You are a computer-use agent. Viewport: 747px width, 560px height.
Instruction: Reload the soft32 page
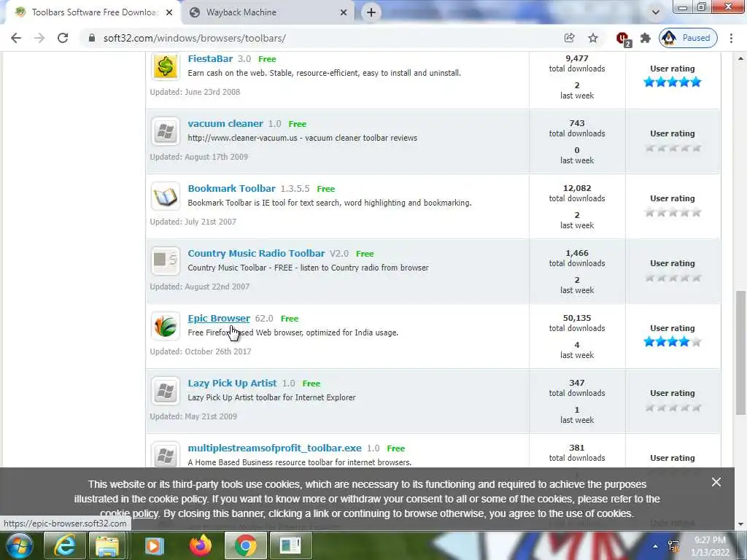pyautogui.click(x=63, y=38)
